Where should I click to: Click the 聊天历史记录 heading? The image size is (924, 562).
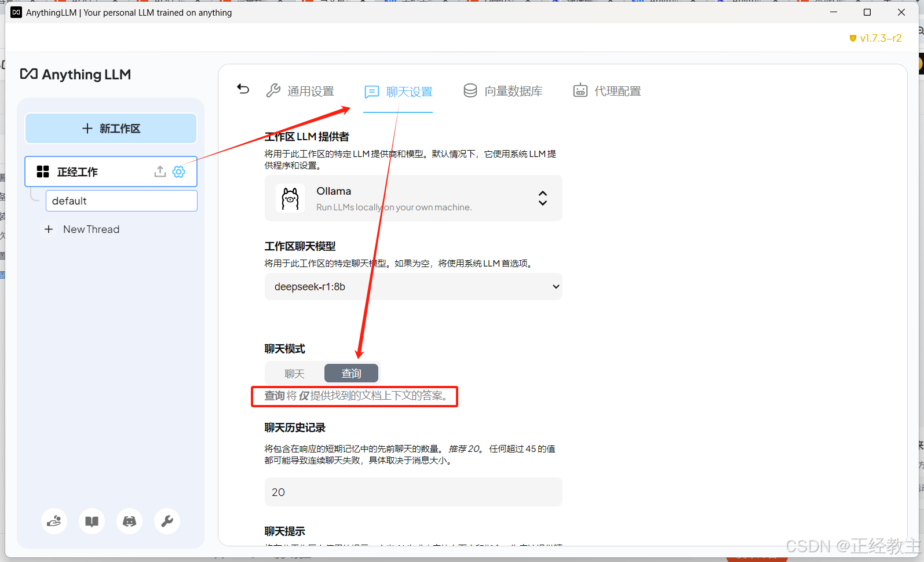(x=295, y=428)
